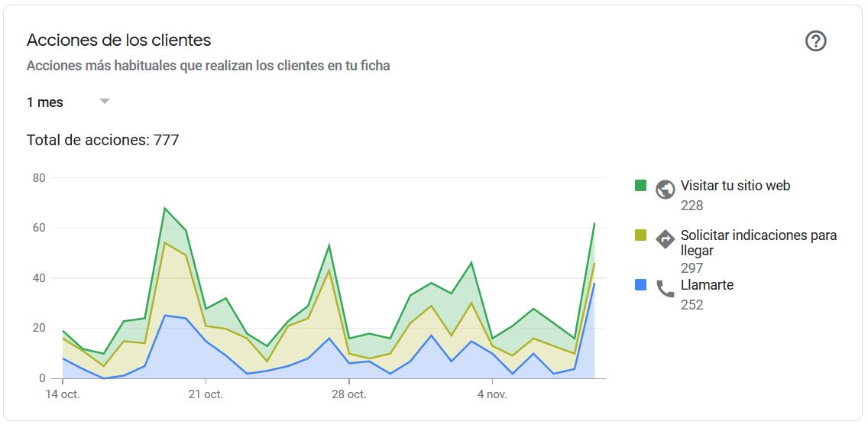Click the '14 oct.' x-axis date label
Viewport: 868px width, 428px height.
pyautogui.click(x=63, y=394)
